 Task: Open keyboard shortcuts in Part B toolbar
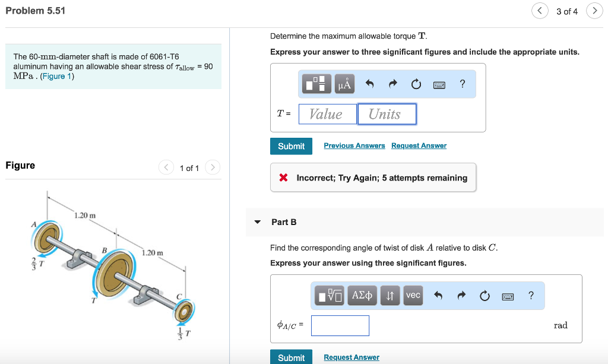(x=508, y=296)
